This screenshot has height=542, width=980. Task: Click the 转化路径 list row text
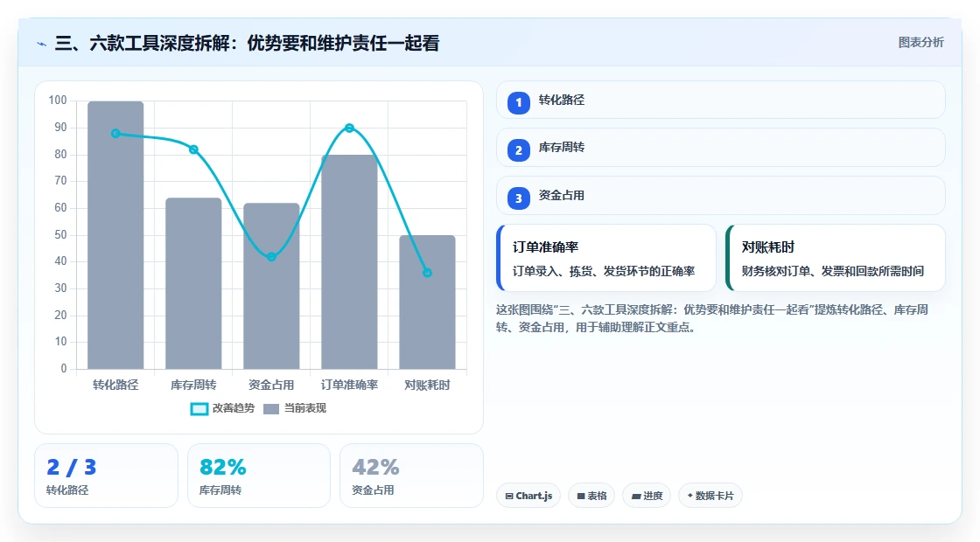point(561,100)
